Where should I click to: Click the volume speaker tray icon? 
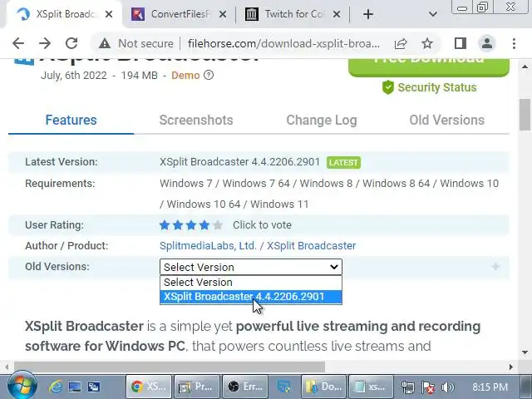click(x=447, y=387)
